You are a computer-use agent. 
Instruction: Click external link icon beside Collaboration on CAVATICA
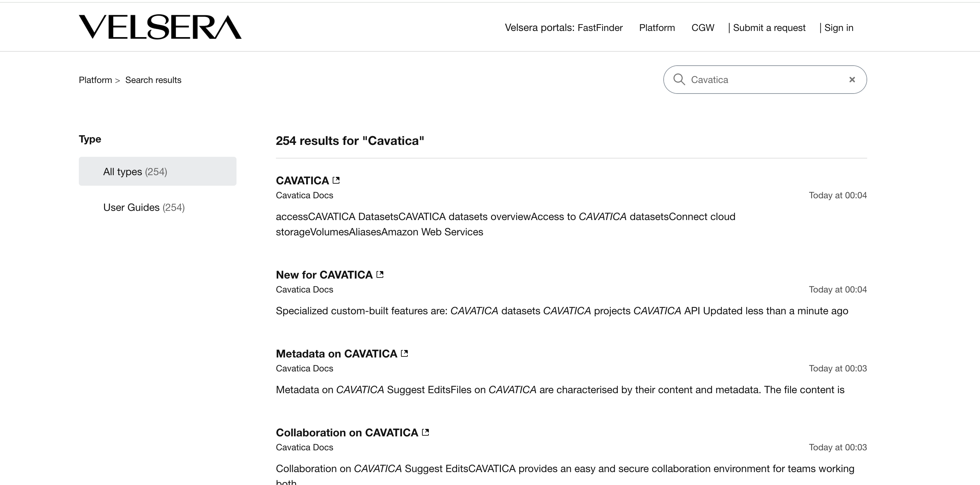pyautogui.click(x=425, y=432)
